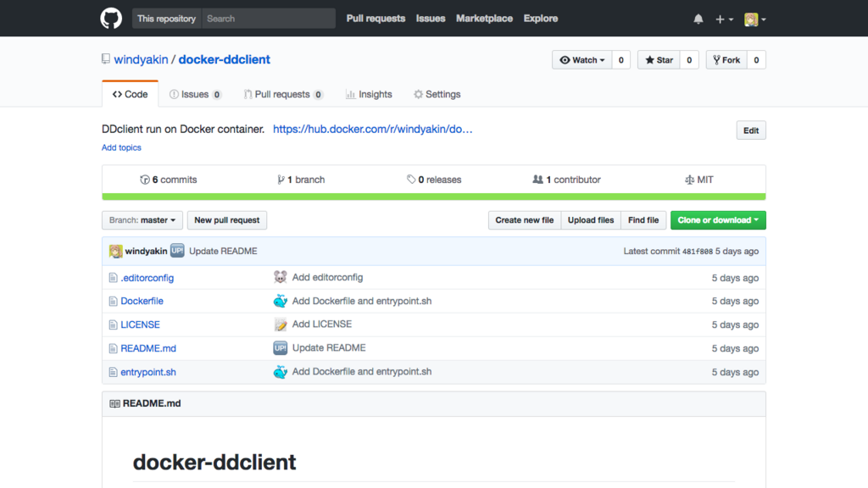
Task: Switch to the Issues tab
Action: coord(196,94)
